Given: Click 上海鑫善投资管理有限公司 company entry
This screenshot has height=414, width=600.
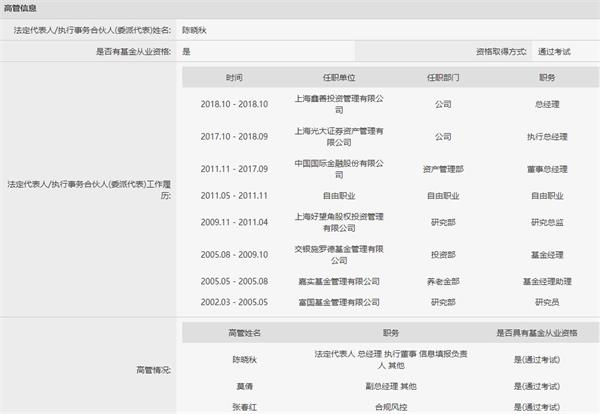Looking at the screenshot, I should tap(340, 103).
